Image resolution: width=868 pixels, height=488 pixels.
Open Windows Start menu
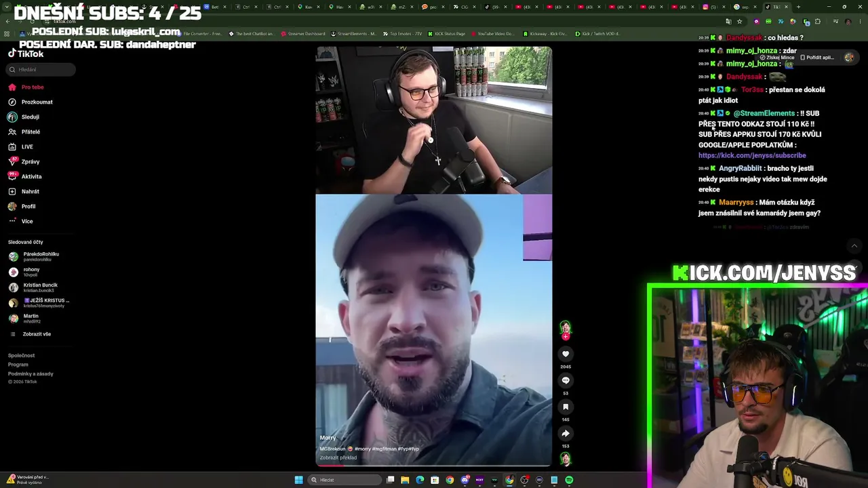tap(298, 480)
